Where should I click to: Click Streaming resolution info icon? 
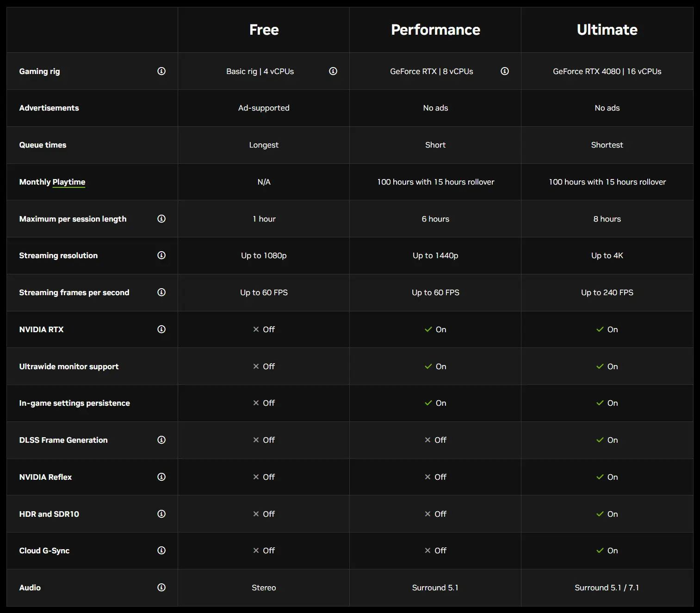(x=161, y=255)
